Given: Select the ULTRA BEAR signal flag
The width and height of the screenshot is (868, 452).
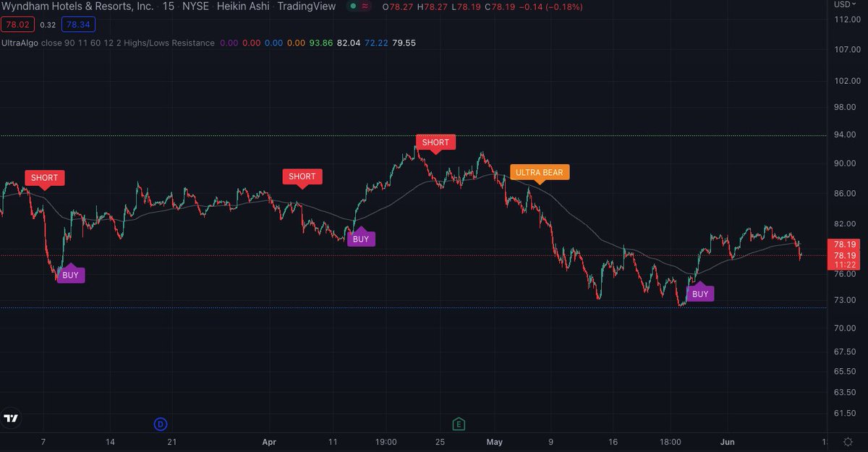Looking at the screenshot, I should click(540, 172).
